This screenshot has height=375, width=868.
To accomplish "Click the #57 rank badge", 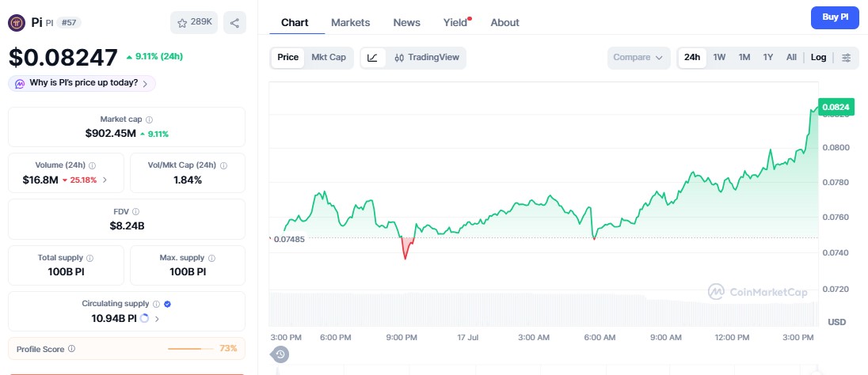I will 69,23.
